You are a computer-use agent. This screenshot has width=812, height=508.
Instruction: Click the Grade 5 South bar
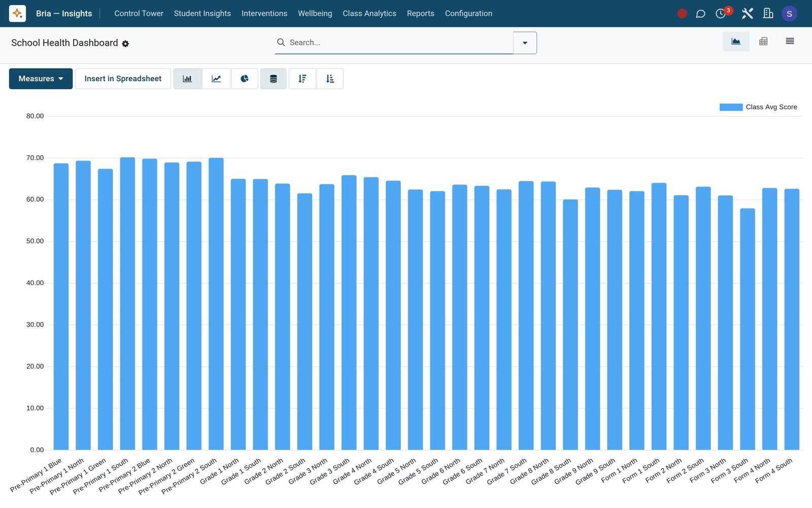click(437, 321)
